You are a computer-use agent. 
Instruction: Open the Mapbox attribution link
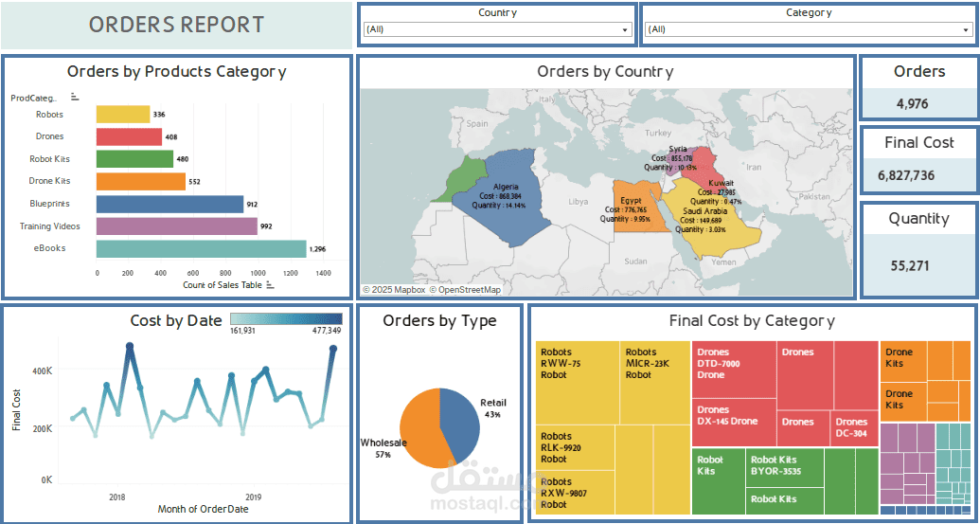coord(395,290)
